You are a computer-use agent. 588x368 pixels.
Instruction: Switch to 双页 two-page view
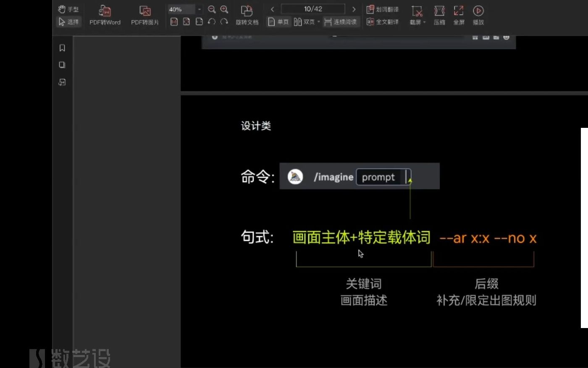(306, 21)
